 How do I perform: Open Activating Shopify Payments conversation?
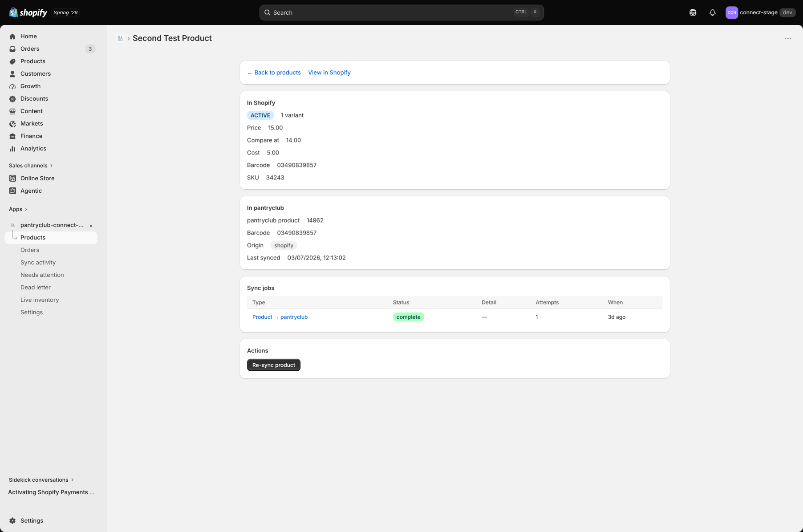coord(51,492)
